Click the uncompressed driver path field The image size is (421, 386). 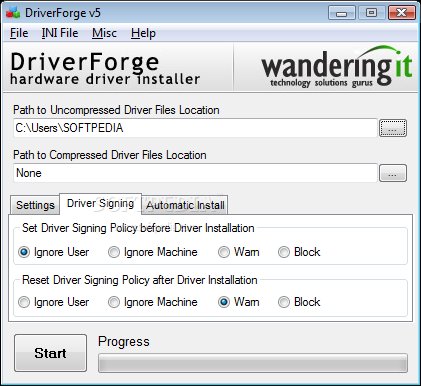[x=195, y=128]
